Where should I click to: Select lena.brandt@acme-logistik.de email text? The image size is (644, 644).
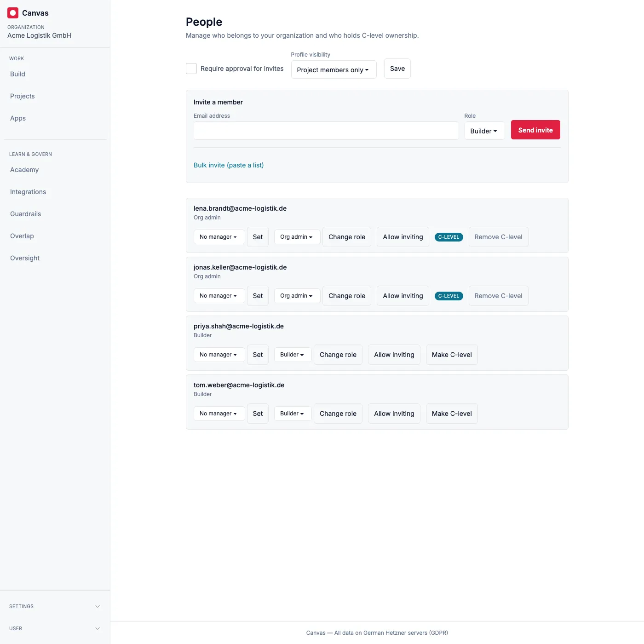tap(240, 208)
